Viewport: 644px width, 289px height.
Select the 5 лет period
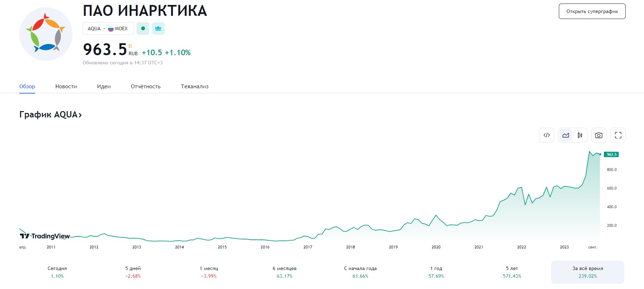512,272
